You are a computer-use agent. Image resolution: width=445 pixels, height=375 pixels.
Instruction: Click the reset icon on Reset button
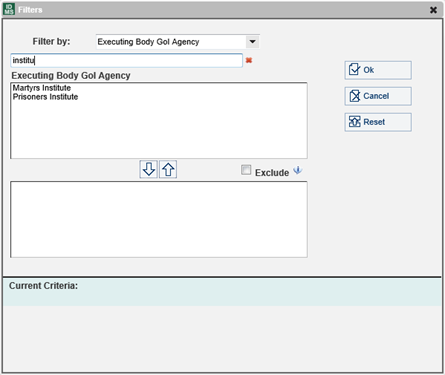[x=355, y=122]
